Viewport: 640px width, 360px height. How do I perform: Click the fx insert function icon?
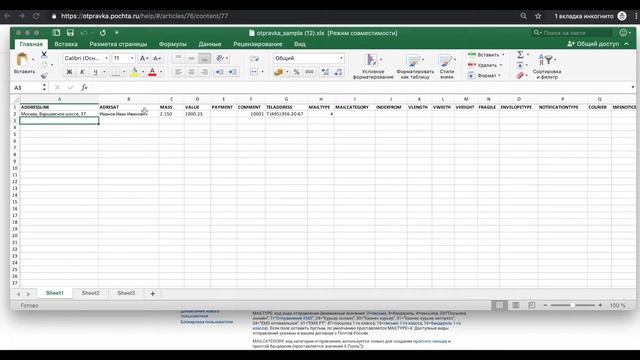click(x=84, y=87)
